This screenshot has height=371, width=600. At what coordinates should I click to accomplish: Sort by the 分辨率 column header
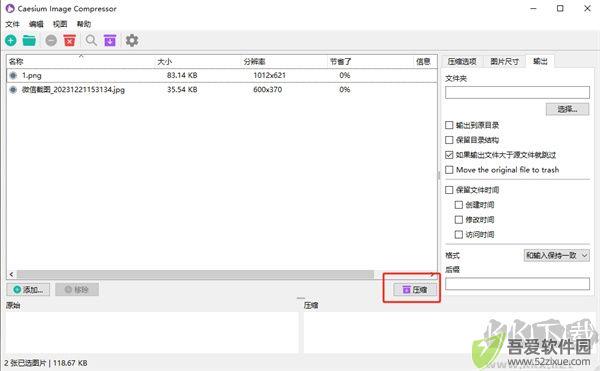point(284,62)
